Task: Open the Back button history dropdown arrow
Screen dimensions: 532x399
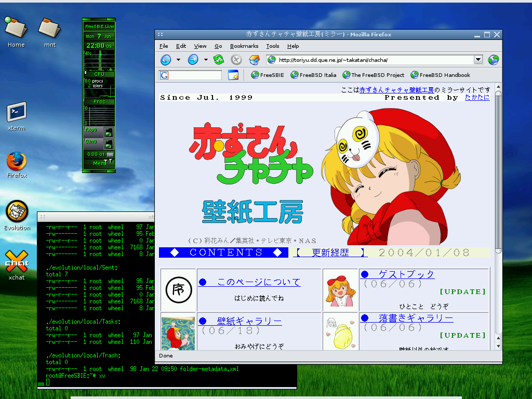Action: (x=179, y=60)
